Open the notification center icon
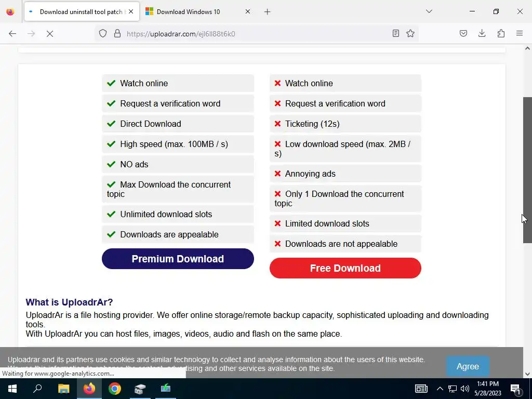Viewport: 532px width, 399px height. tap(515, 389)
